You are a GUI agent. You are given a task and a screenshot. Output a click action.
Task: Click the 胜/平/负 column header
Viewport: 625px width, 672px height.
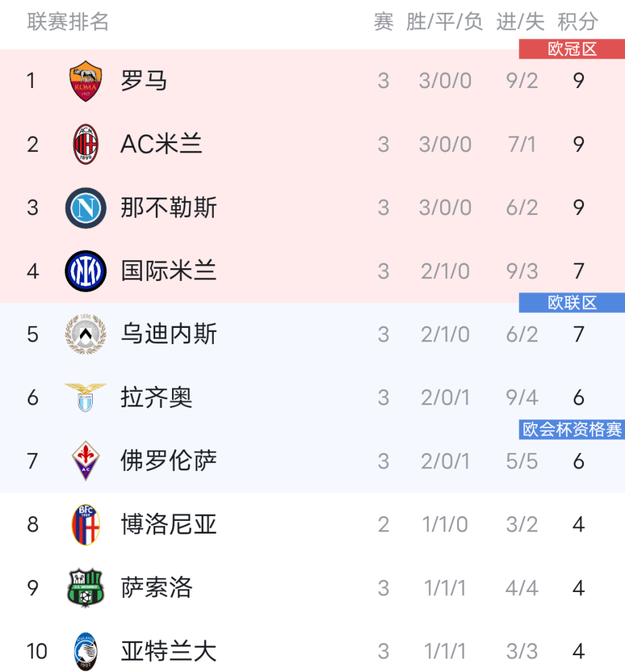click(444, 22)
